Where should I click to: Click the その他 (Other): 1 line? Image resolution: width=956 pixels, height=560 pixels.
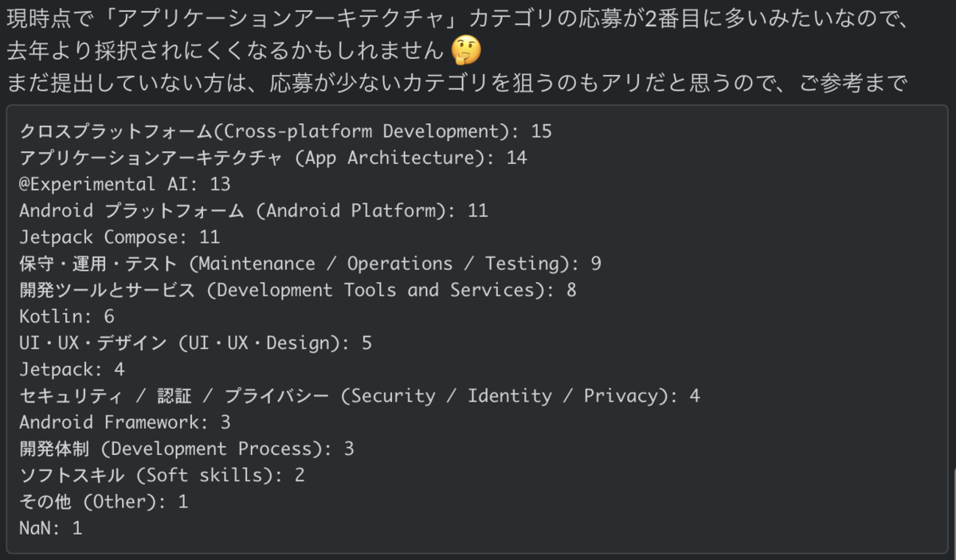(104, 502)
